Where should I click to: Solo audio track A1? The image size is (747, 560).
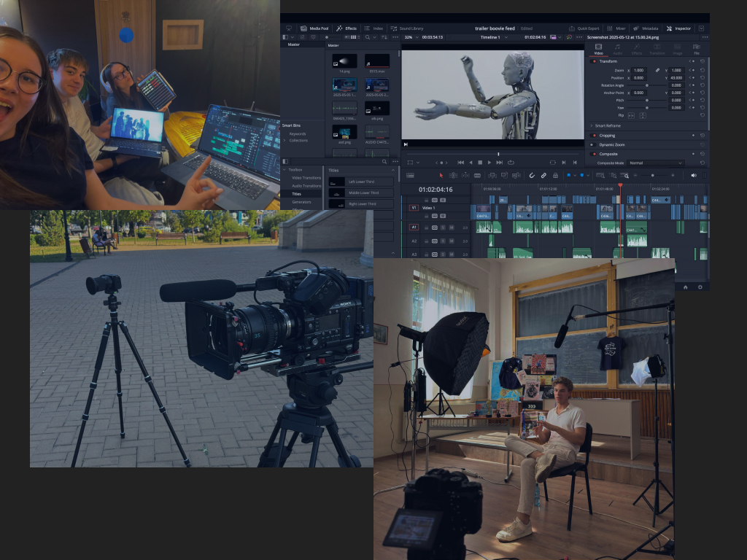(443, 227)
